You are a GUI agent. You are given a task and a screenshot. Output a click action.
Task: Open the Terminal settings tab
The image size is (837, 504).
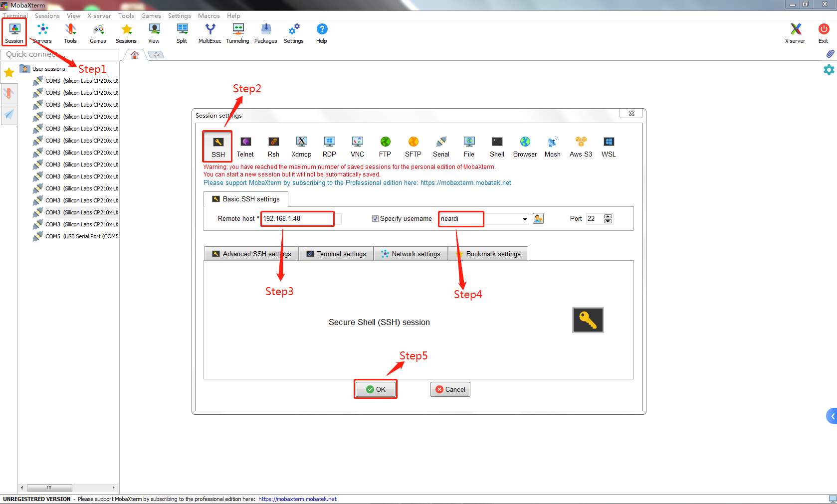pos(336,254)
